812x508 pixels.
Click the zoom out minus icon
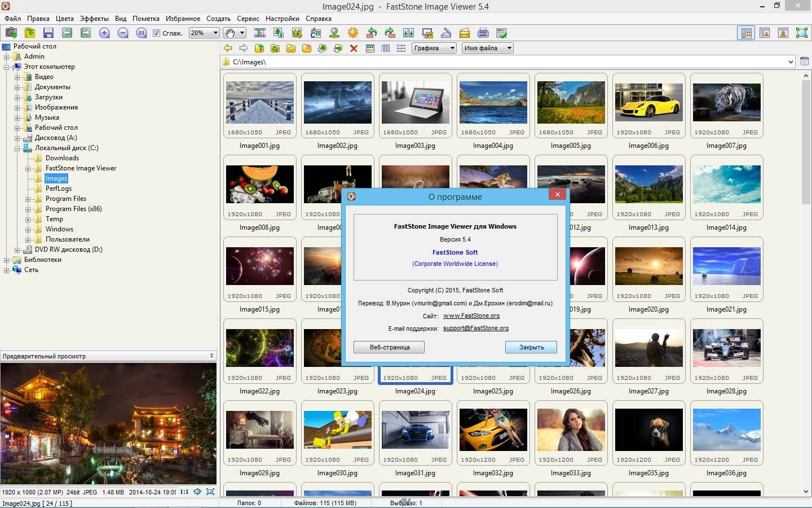tap(123, 33)
